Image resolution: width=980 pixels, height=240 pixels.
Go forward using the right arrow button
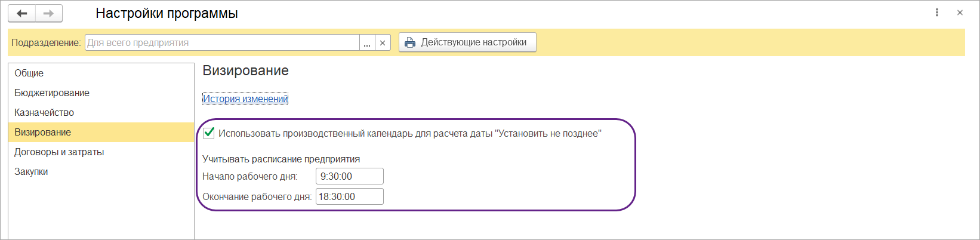point(49,13)
